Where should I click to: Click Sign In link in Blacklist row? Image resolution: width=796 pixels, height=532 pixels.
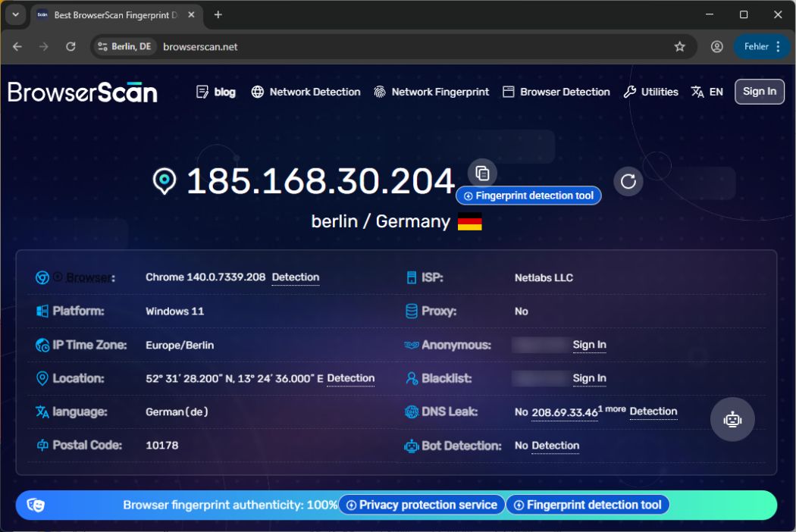589,378
